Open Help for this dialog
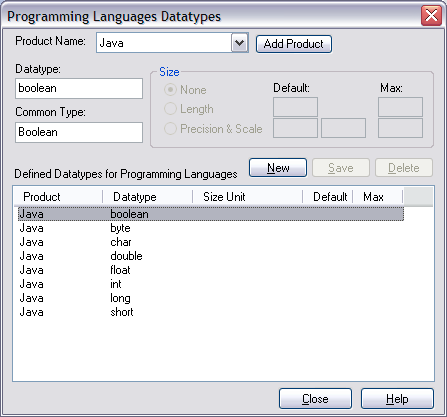The width and height of the screenshot is (447, 417). [397, 399]
